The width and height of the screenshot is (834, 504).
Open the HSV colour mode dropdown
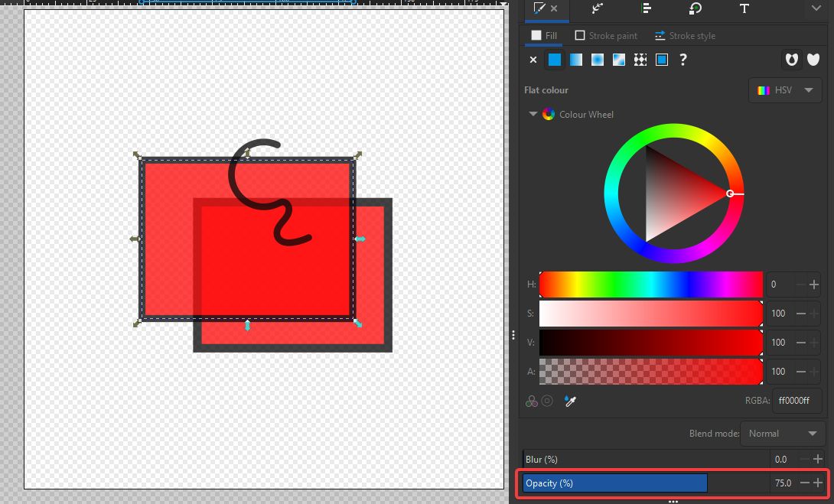click(785, 90)
